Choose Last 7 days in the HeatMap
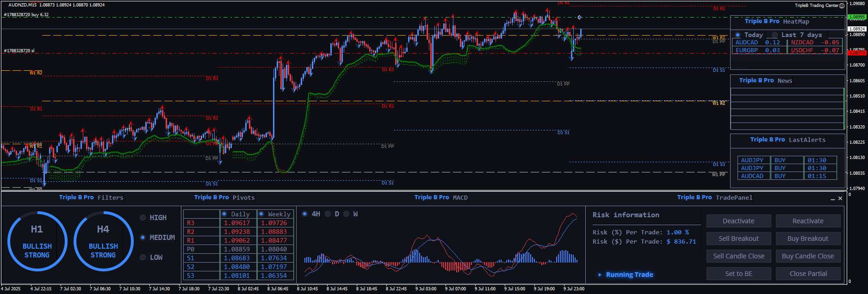The image size is (868, 294). point(775,35)
